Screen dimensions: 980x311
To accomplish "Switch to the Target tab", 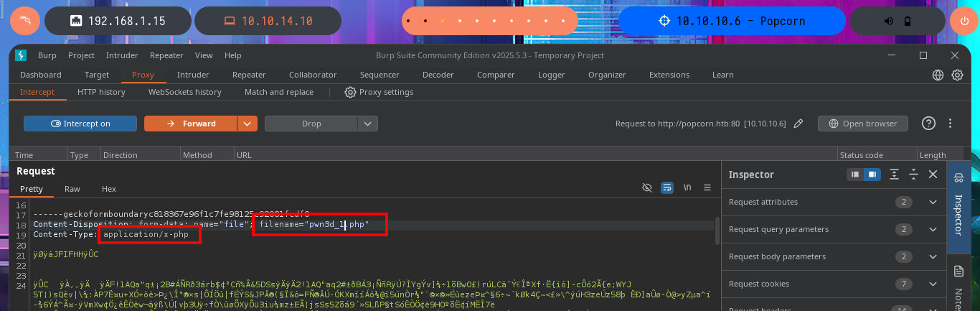I will coord(97,75).
